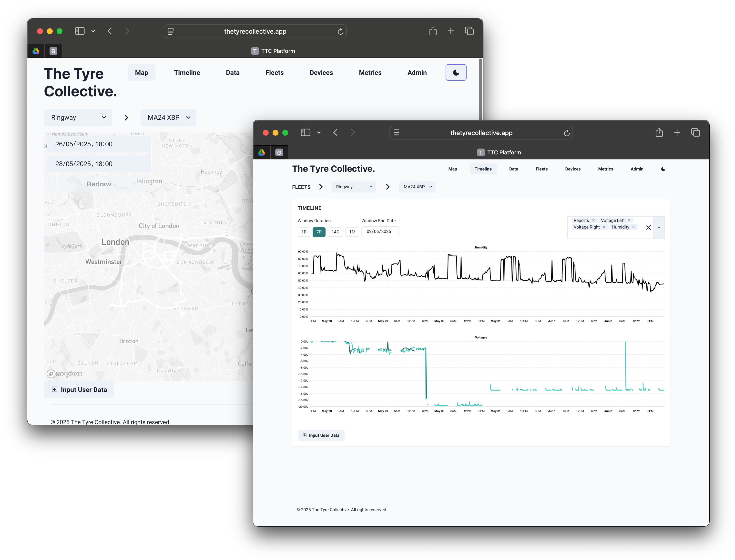735x560 pixels.
Task: Click Mapbox logo on the map
Action: 65,374
